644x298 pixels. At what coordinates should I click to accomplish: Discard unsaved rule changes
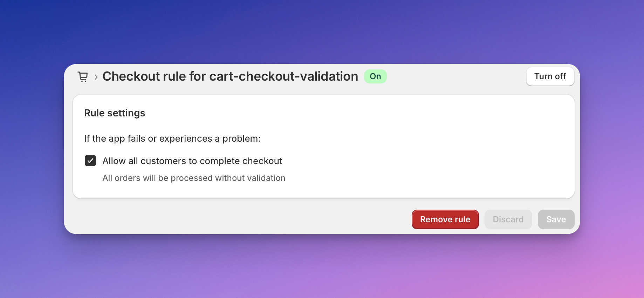[x=508, y=219]
